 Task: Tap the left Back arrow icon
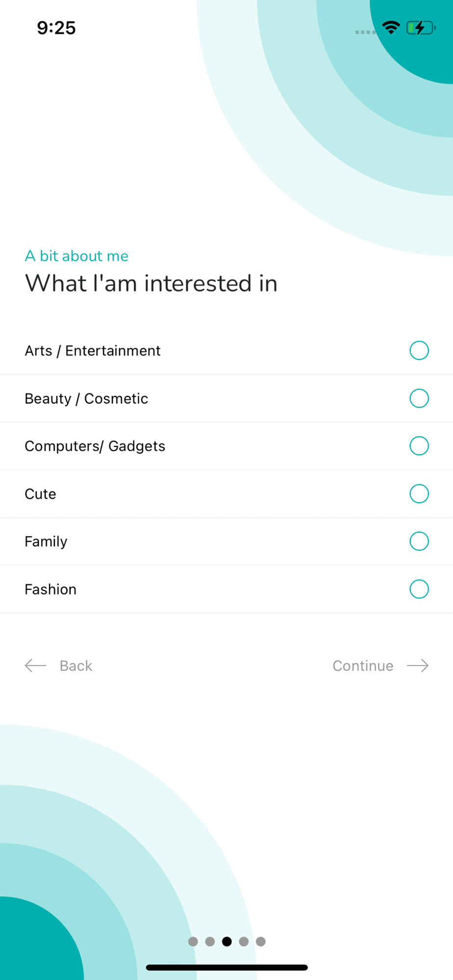[36, 665]
